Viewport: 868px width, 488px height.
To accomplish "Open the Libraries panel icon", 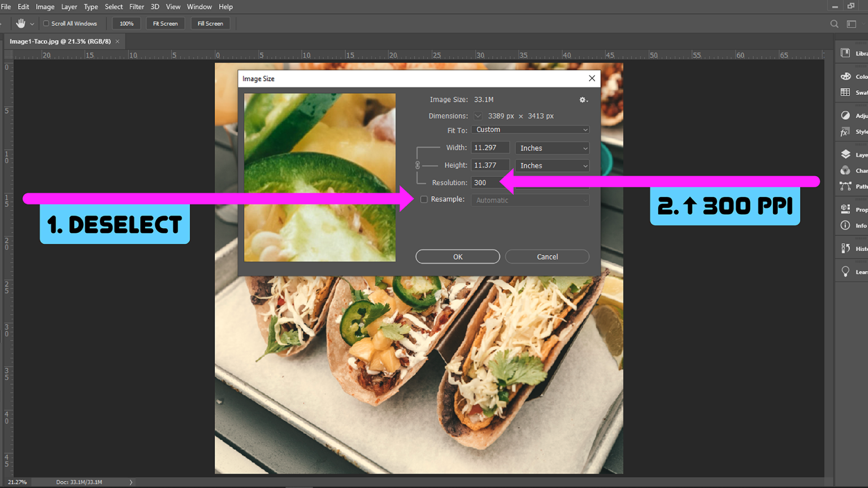I will (845, 53).
